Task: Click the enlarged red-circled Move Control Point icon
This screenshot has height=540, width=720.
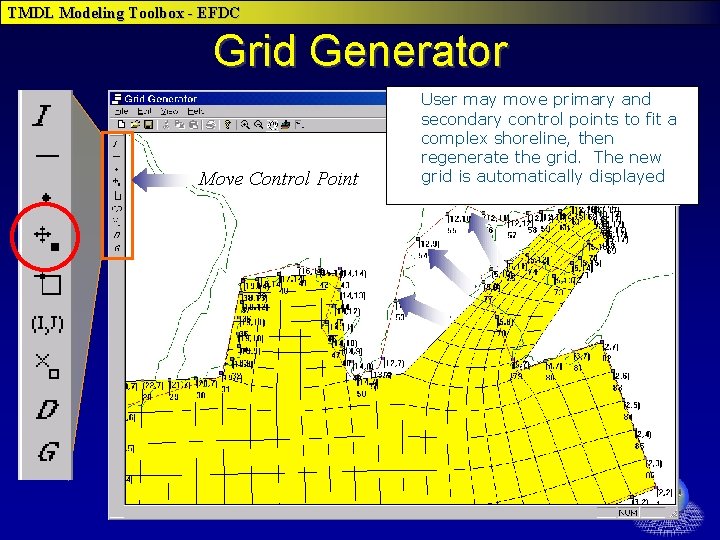Action: 46,238
